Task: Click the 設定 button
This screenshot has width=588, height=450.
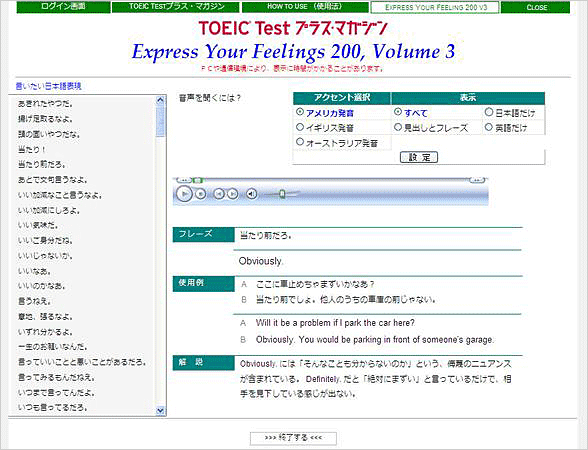Action: [x=419, y=157]
